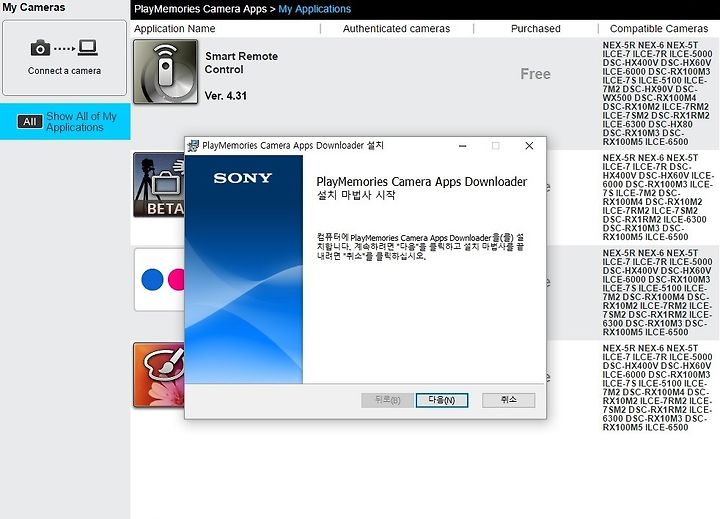Minimize the Downloader setup dialog
This screenshot has height=519, width=720.
click(462, 146)
